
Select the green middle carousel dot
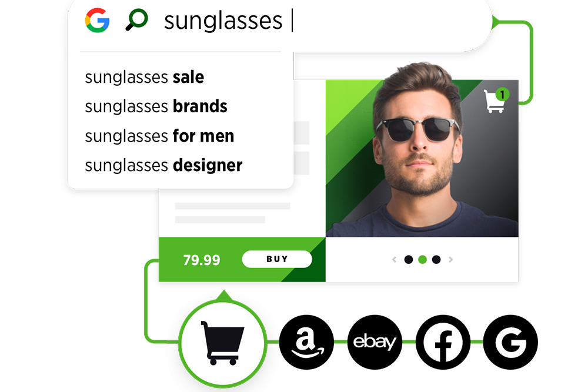[423, 259]
